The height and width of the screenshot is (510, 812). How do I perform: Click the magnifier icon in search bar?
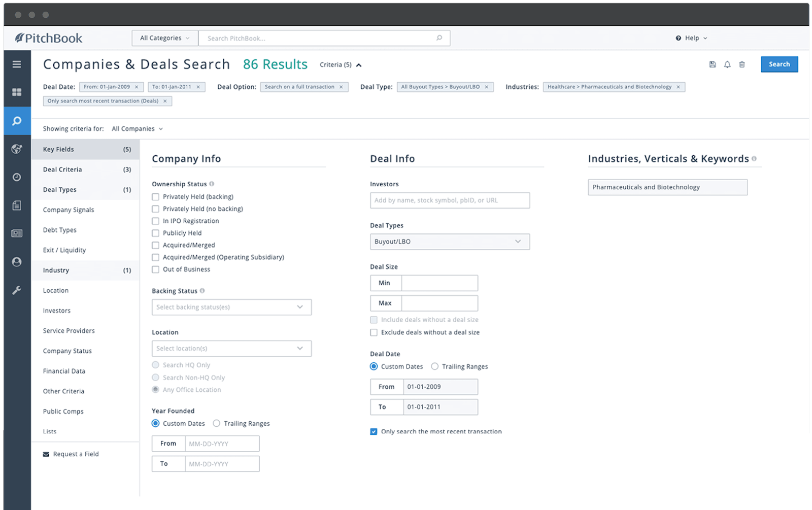coord(439,38)
